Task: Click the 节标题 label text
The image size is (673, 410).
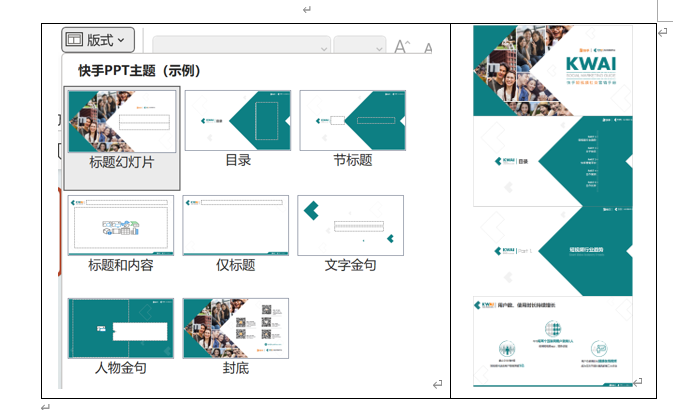Action: pyautogui.click(x=352, y=160)
